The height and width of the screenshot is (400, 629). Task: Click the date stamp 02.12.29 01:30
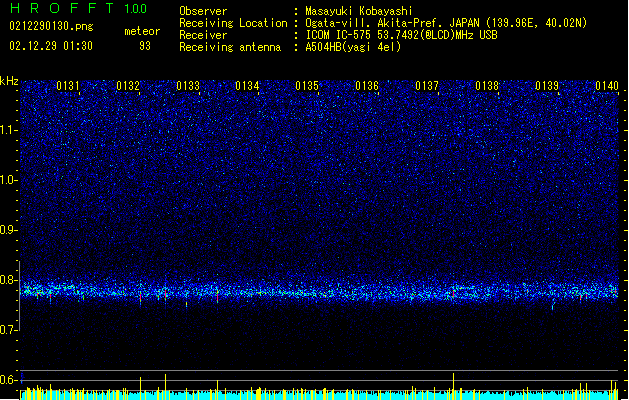(51, 46)
